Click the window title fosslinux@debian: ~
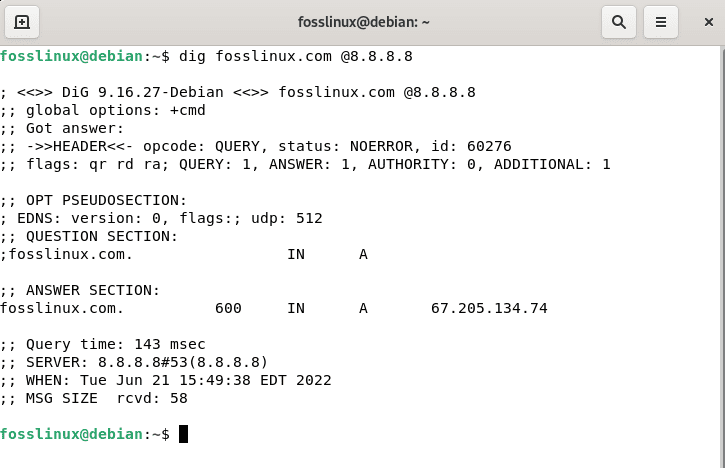The width and height of the screenshot is (725, 468). 363,22
